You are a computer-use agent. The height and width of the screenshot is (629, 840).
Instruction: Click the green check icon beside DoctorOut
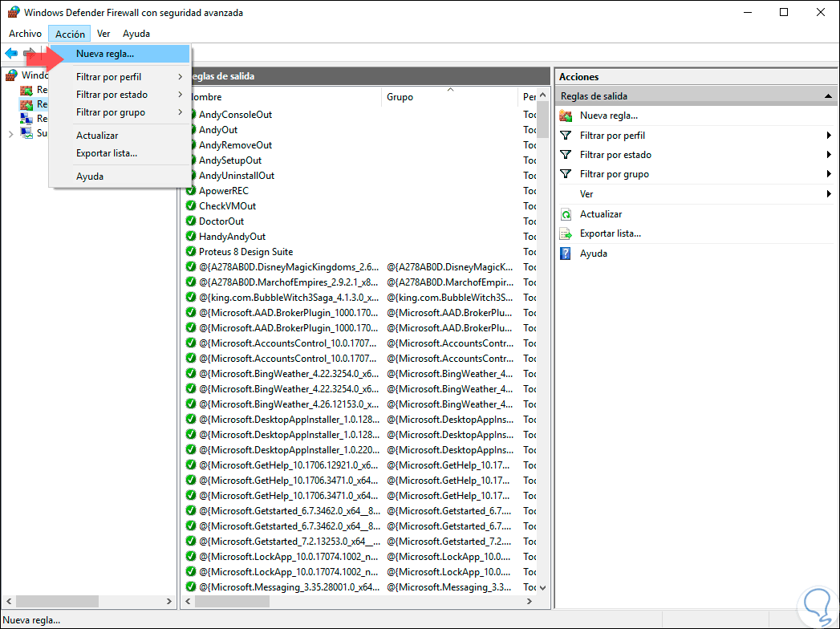click(x=191, y=221)
